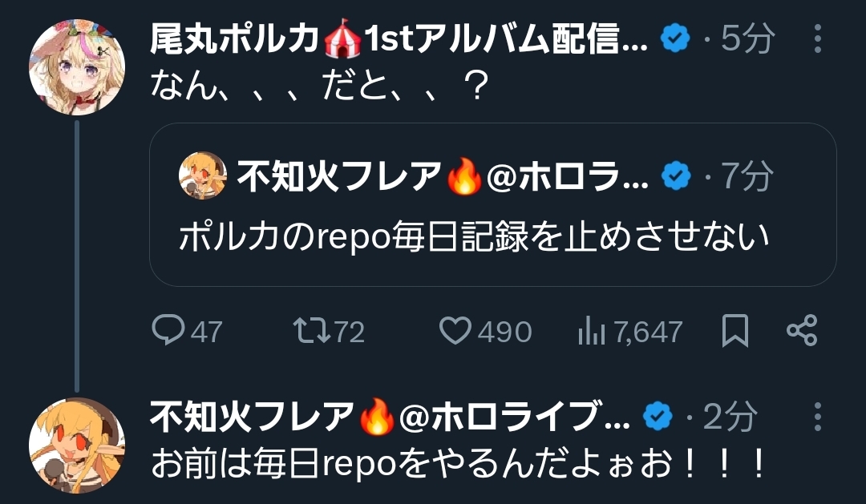Bookmark Polka's tweet
This screenshot has width=866, height=504.
(x=735, y=331)
